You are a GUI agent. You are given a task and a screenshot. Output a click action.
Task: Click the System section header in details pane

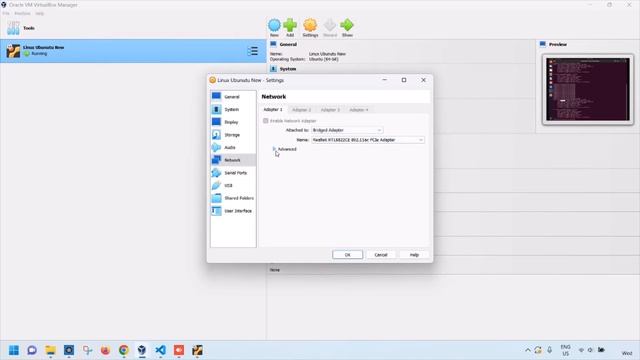pyautogui.click(x=288, y=69)
